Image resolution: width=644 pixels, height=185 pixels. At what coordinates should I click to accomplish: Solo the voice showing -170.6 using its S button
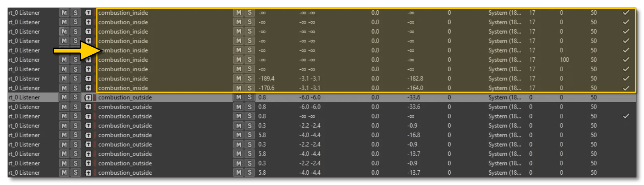pyautogui.click(x=250, y=88)
